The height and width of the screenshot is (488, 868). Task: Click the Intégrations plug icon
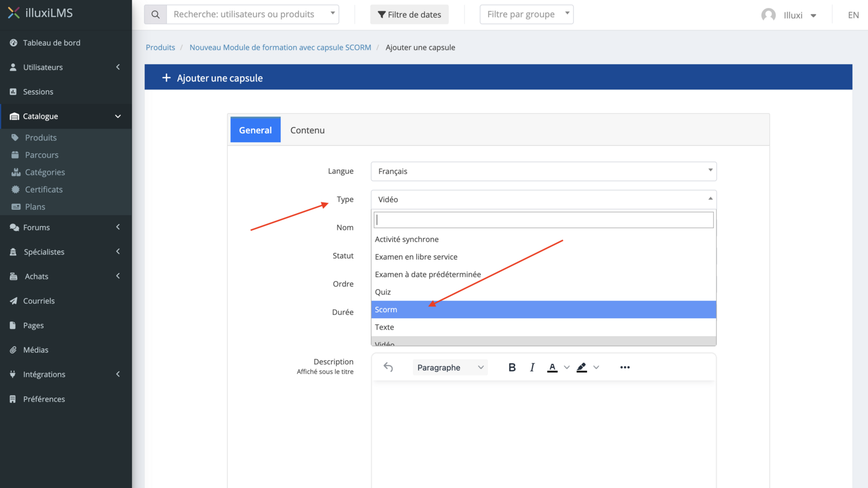point(13,375)
